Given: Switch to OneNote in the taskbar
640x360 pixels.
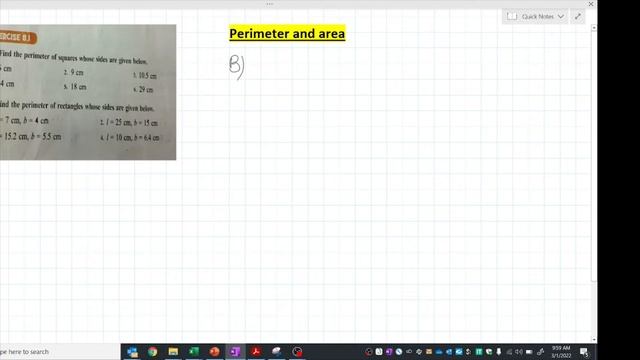Looking at the screenshot, I should click(235, 352).
